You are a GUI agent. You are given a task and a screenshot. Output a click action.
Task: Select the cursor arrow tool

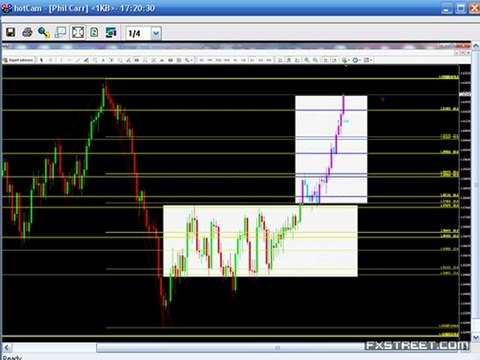point(41,60)
